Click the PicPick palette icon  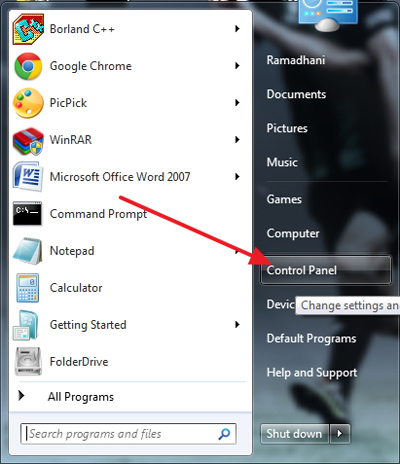pos(28,103)
